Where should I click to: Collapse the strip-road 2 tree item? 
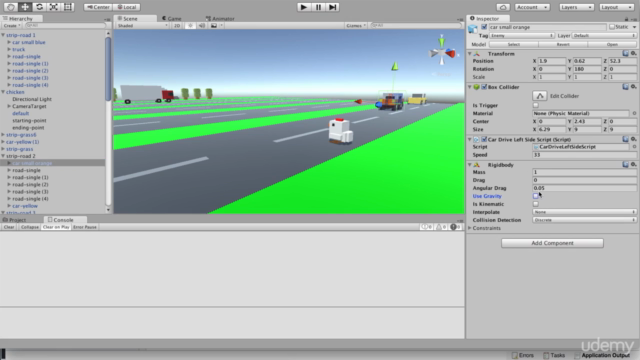click(x=3, y=156)
